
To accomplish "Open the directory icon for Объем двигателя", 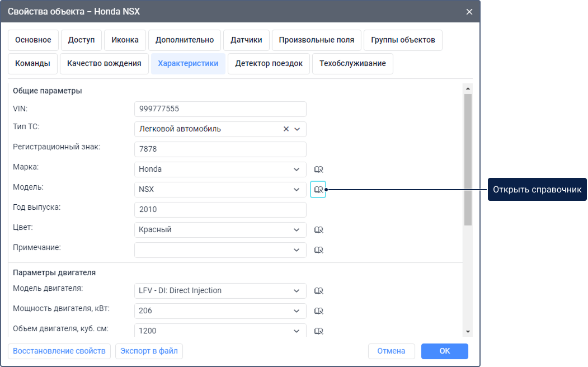I will point(318,331).
